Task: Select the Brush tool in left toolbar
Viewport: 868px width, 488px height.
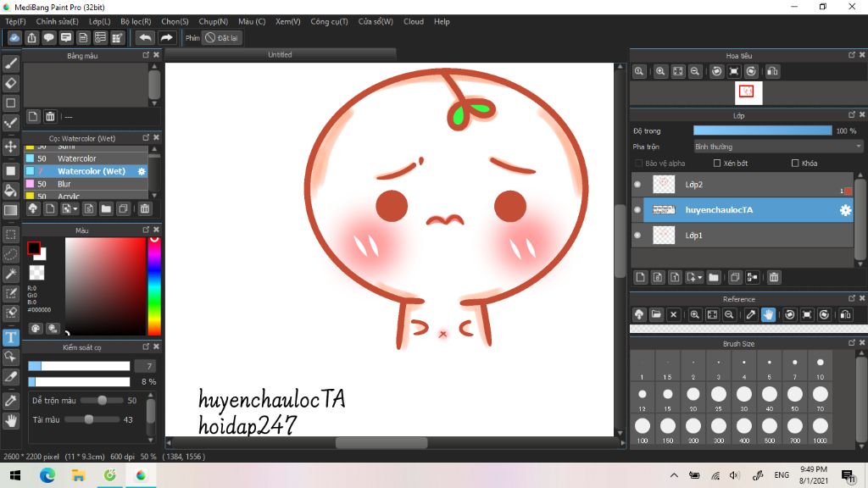Action: point(10,64)
